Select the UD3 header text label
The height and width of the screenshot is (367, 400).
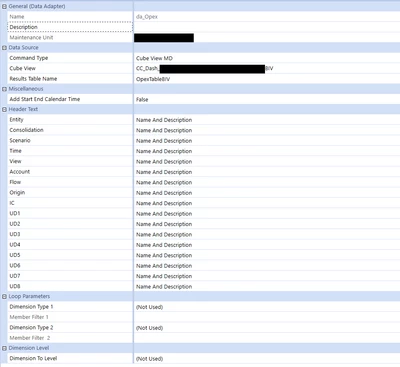[x=15, y=234]
